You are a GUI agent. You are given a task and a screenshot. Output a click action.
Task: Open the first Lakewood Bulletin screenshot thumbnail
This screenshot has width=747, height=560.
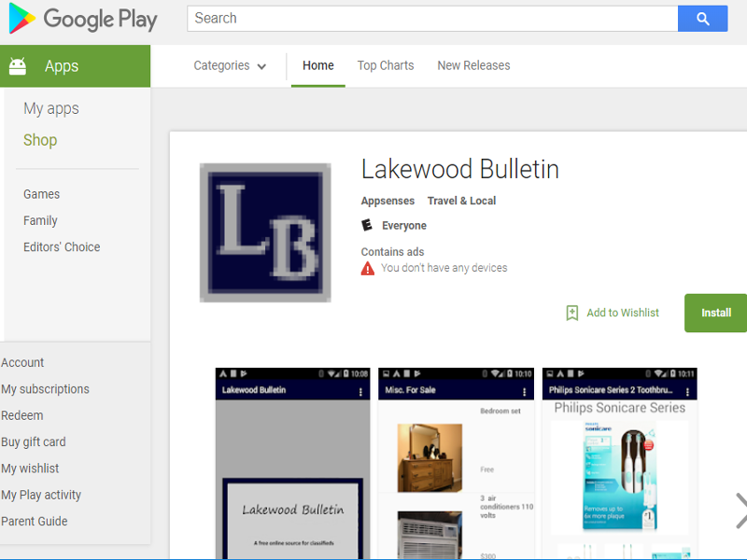(292, 464)
